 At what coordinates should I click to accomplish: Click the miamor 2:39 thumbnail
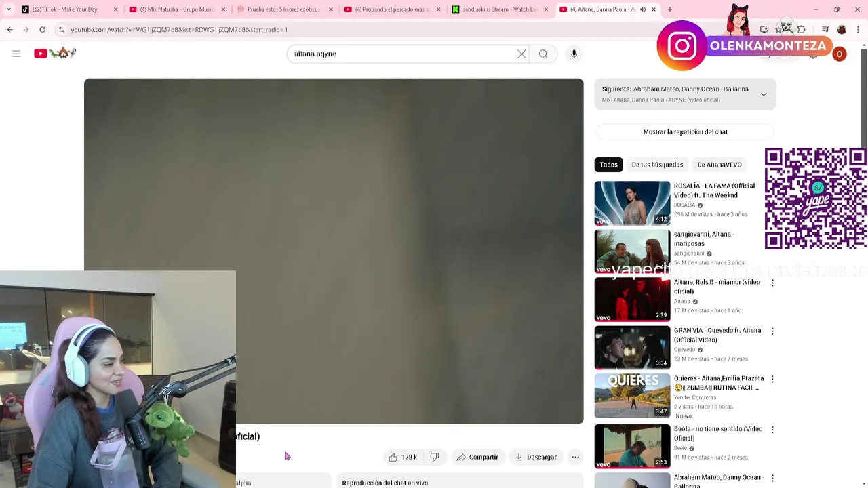[632, 299]
